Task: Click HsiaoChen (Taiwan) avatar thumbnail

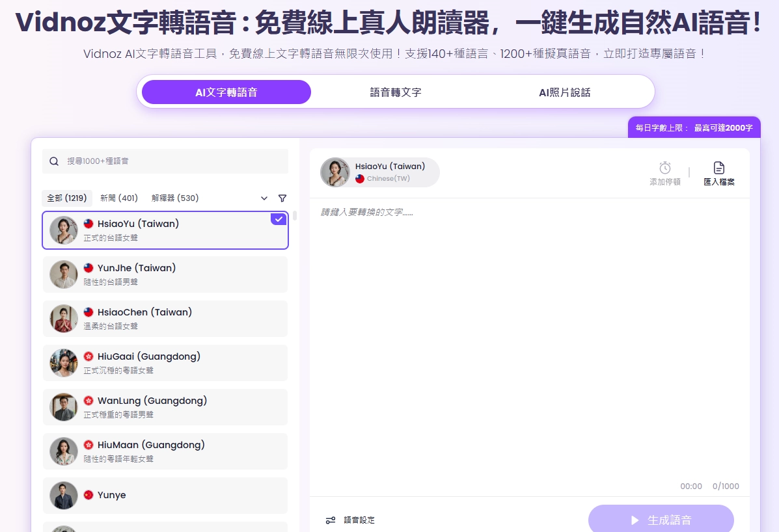Action: (64, 319)
